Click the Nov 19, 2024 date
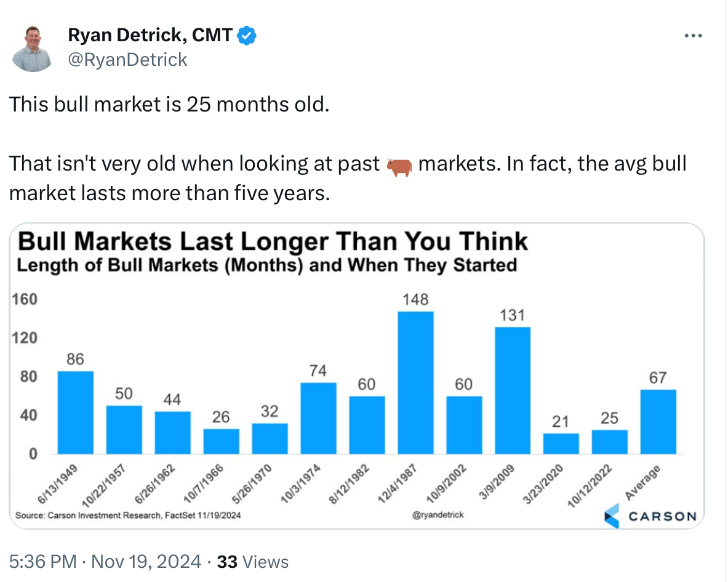The height and width of the screenshot is (582, 728). (x=146, y=562)
